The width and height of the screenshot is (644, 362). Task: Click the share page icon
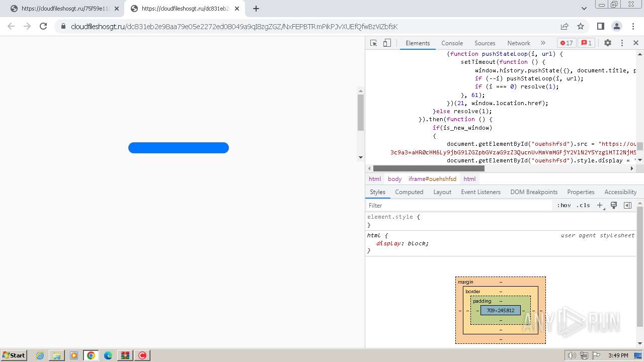(x=565, y=26)
